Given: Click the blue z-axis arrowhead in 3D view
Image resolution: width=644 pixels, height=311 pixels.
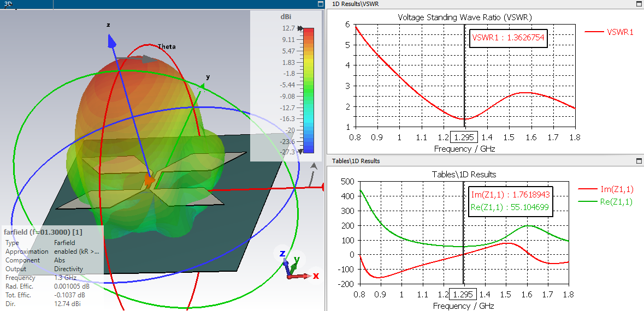Looking at the screenshot, I should 112,41.
